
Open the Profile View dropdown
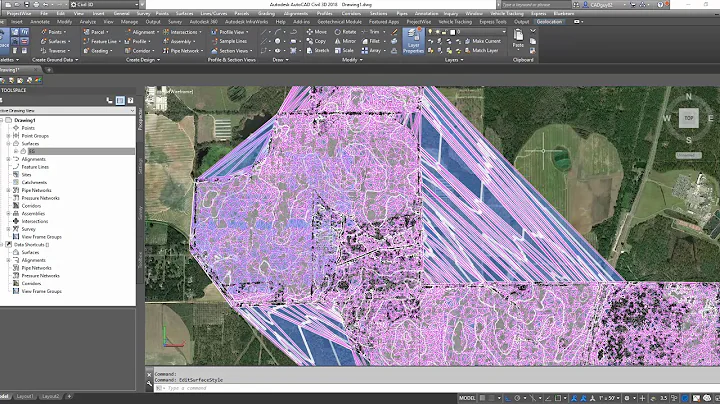230,32
